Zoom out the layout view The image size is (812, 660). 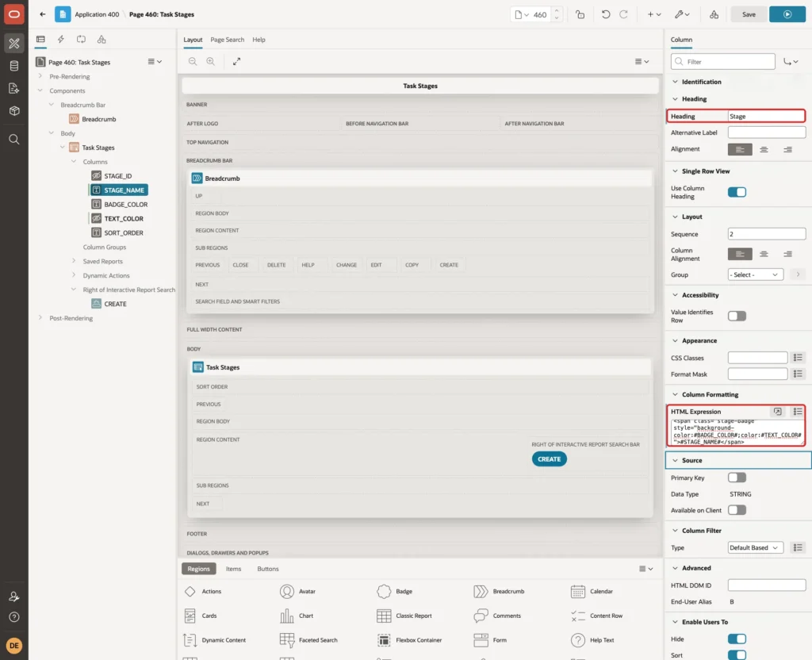[x=193, y=61]
